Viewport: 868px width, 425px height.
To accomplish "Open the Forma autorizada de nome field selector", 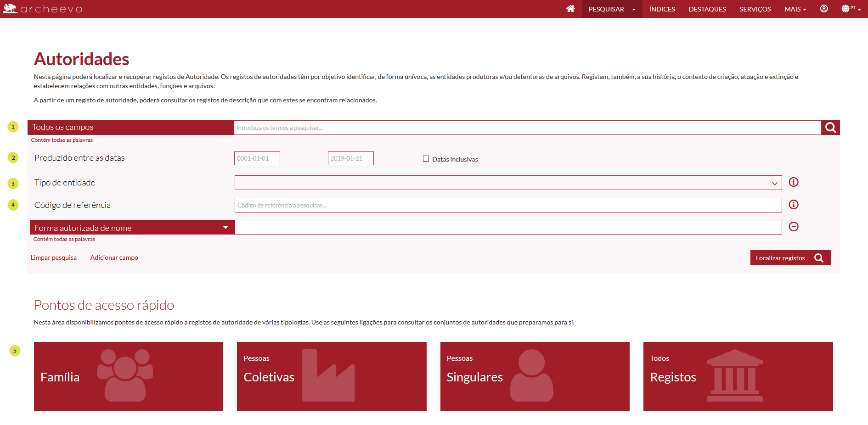I will [x=225, y=228].
